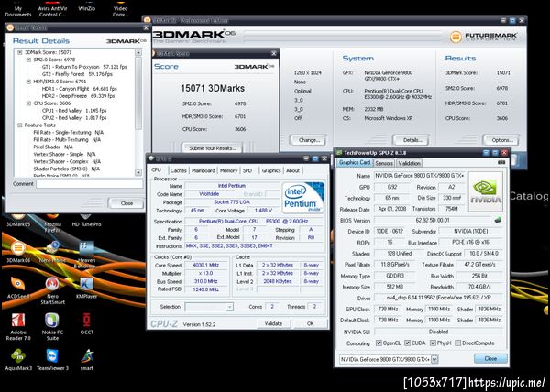Open the About tab in CPU-Z
The image size is (550, 392).
click(x=293, y=170)
